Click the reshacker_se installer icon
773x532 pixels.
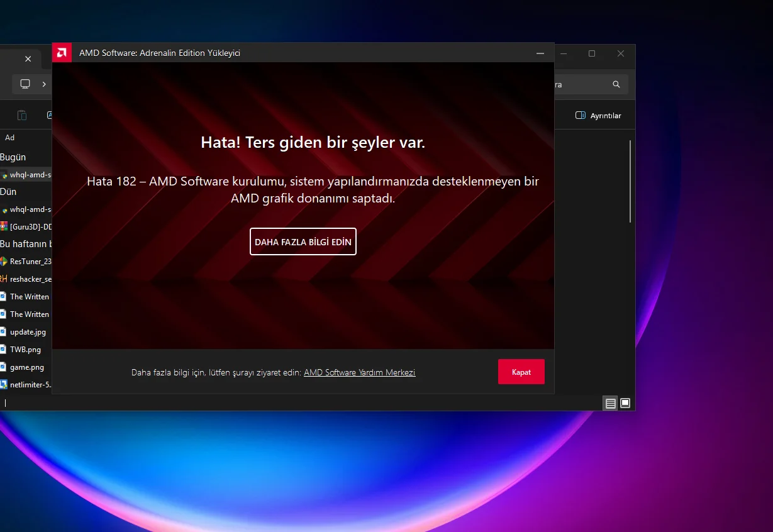pyautogui.click(x=4, y=279)
